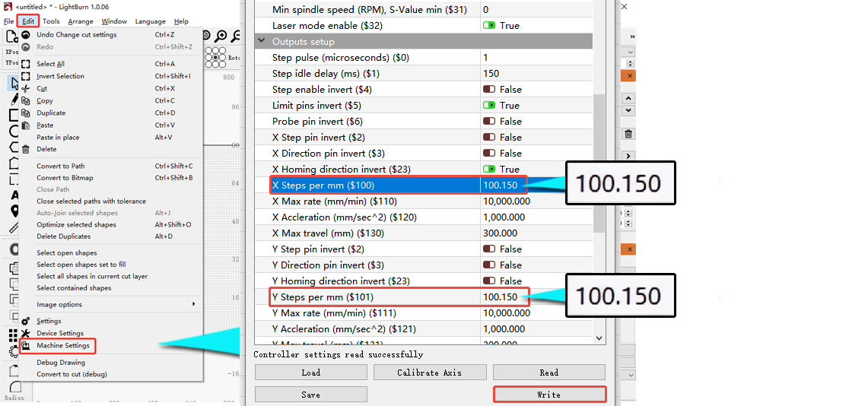Open the Arrange menu
Screen dimensions: 868x406
(81, 21)
